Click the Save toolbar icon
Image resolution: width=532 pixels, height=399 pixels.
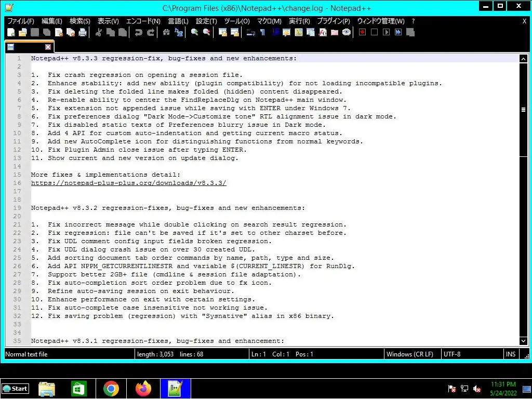point(35,32)
